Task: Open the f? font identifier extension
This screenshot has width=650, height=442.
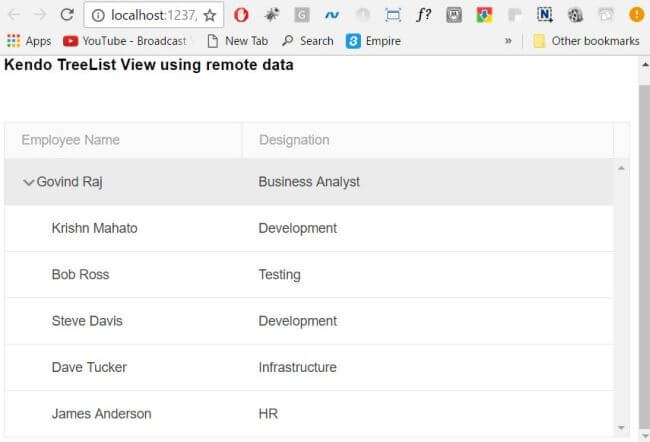Action: click(x=424, y=15)
